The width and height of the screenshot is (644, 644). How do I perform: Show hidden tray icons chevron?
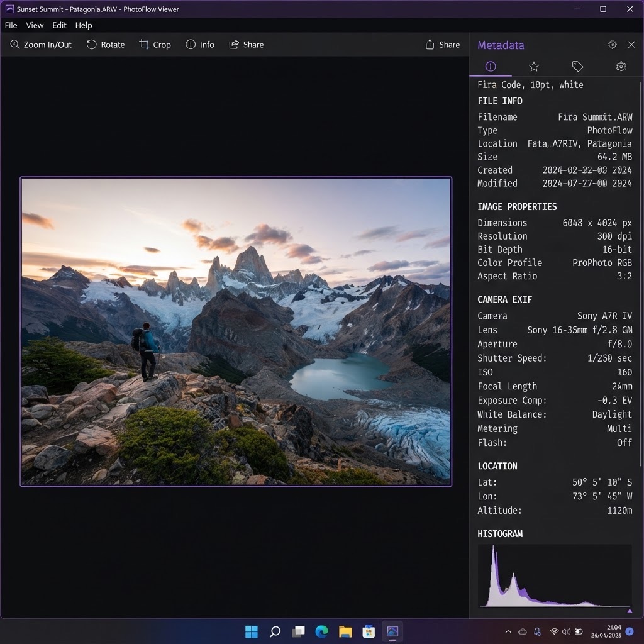(x=508, y=631)
